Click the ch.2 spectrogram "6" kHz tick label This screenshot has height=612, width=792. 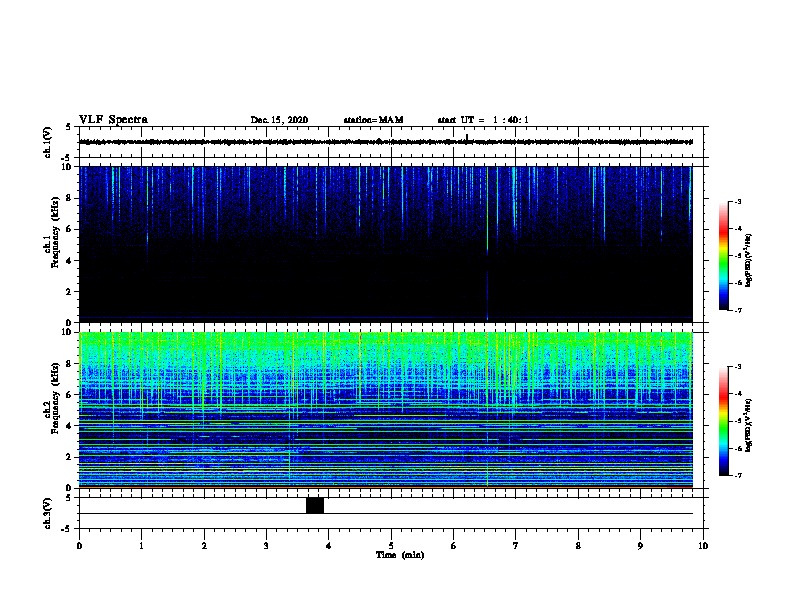tap(69, 395)
